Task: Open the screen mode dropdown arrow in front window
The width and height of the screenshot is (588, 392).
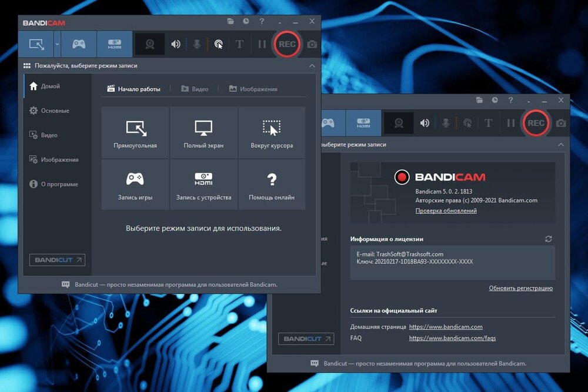Action: tap(57, 44)
